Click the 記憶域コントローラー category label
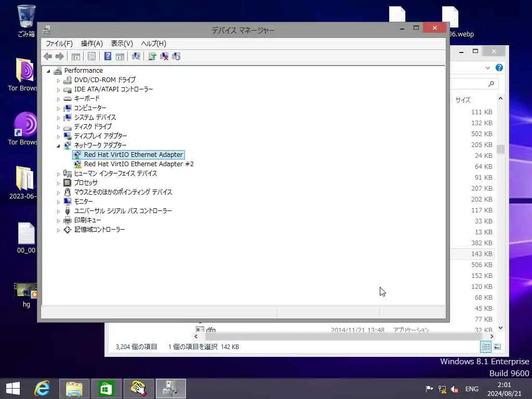Viewport: 532px width, 399px height. pos(99,230)
